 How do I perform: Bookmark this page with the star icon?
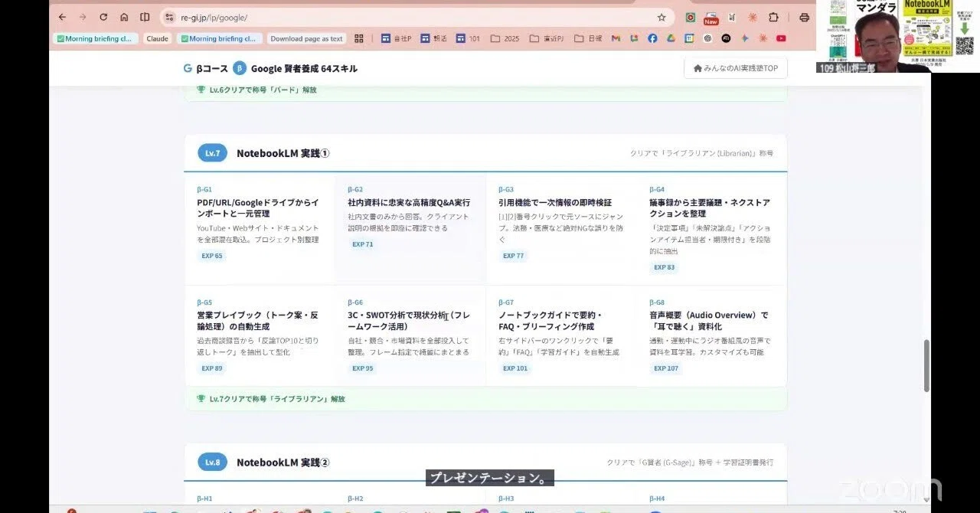coord(661,17)
